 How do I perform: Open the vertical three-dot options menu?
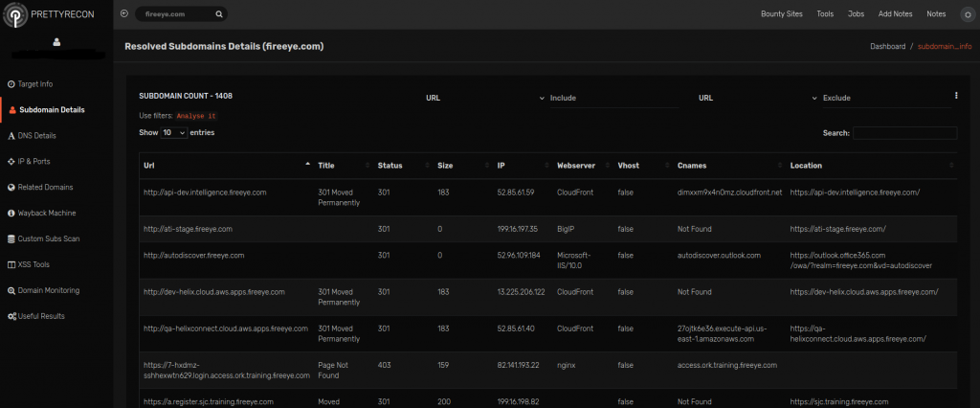(956, 96)
